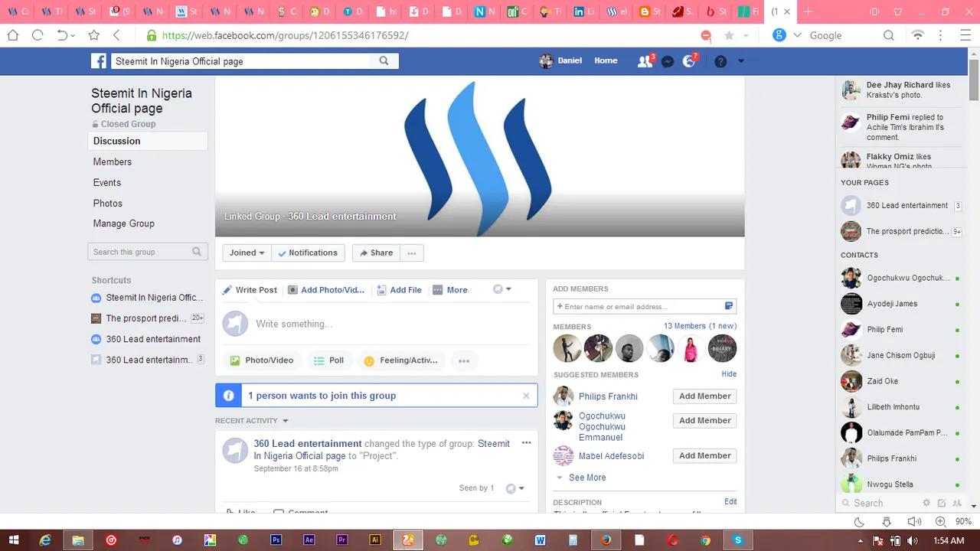The image size is (980, 551).
Task: Open new browser tab plus button
Action: coord(808,11)
